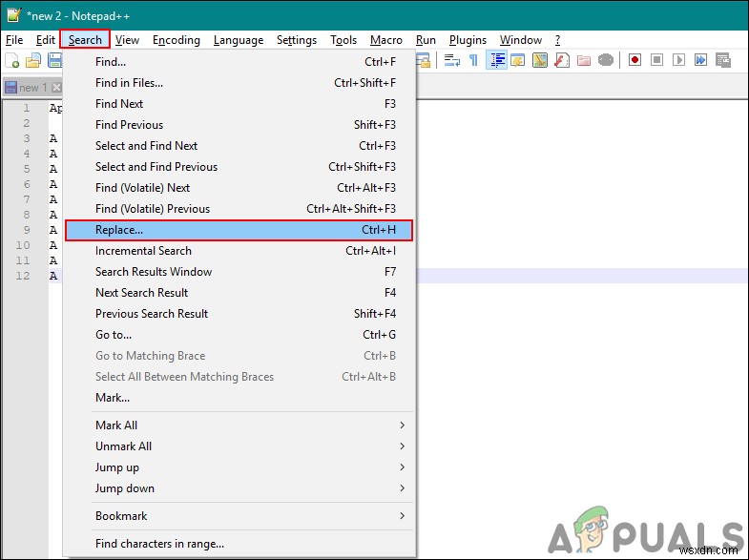Close the open Search menu
This screenshot has width=749, height=560.
[85, 40]
